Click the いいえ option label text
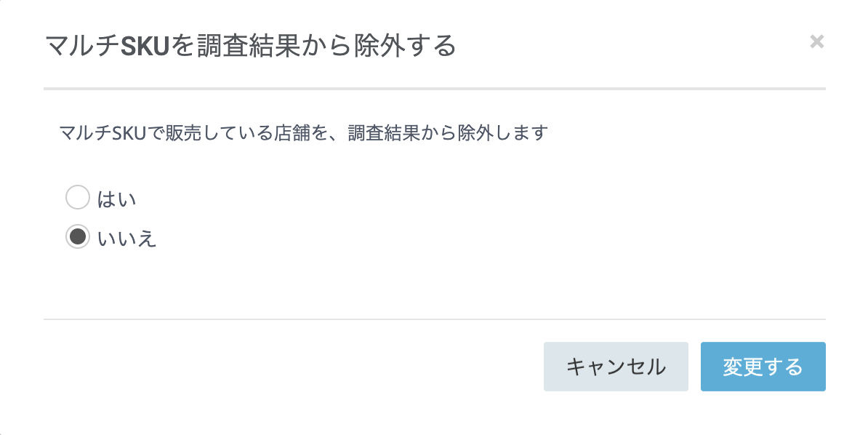The image size is (868, 435). pyautogui.click(x=127, y=238)
